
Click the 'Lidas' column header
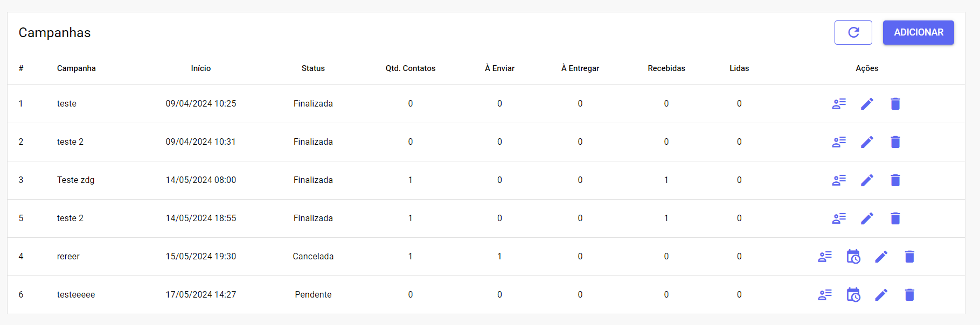click(739, 68)
